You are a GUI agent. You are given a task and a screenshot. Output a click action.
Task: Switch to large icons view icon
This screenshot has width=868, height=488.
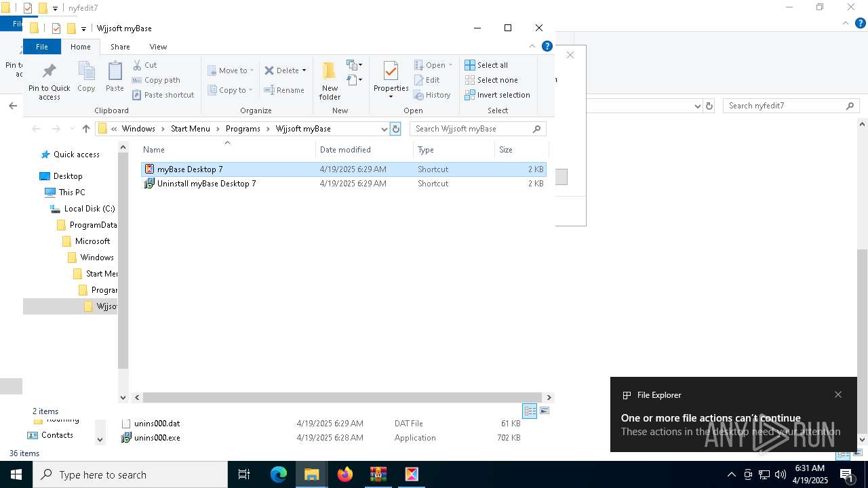point(544,411)
